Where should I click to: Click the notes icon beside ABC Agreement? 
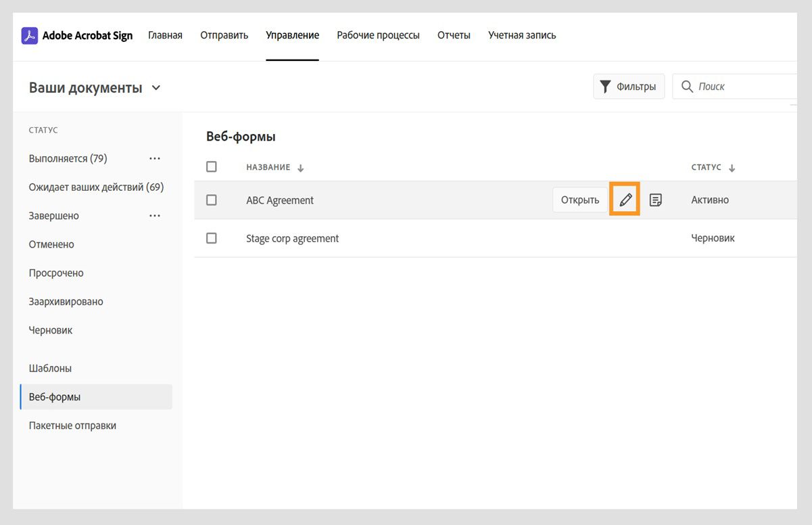click(655, 200)
